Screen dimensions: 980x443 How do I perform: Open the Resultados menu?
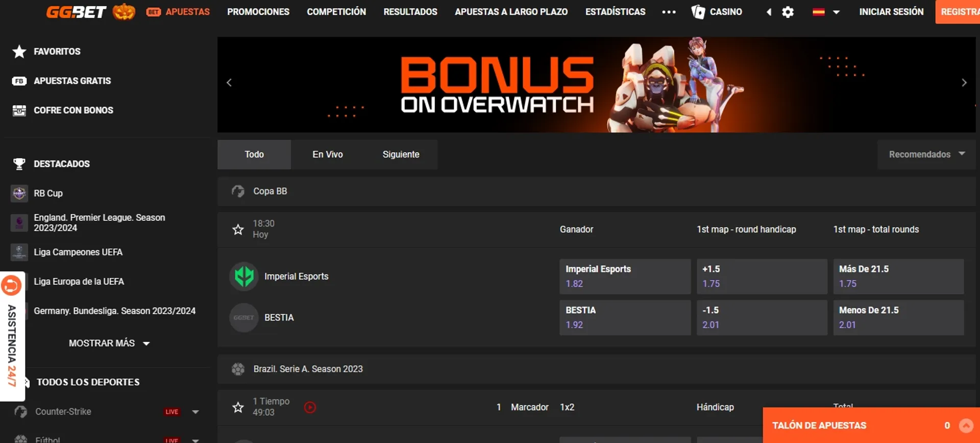(410, 12)
